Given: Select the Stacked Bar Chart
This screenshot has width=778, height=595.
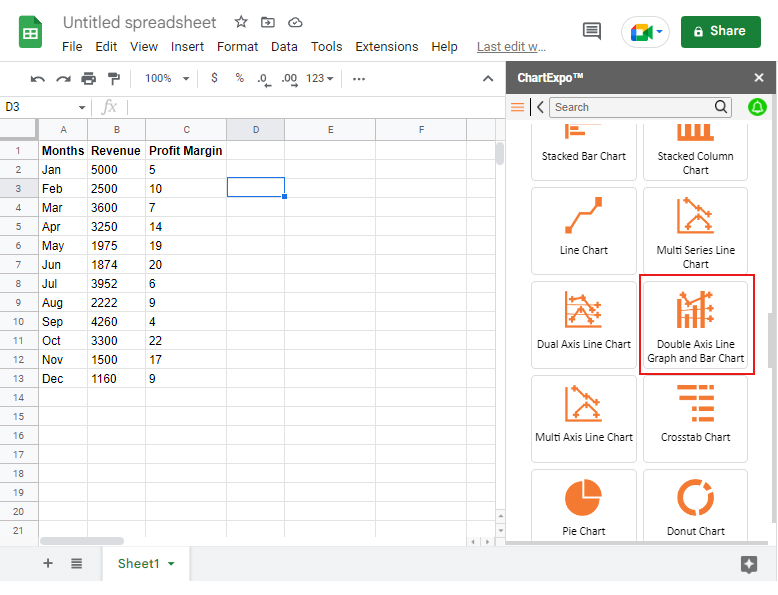Looking at the screenshot, I should 584,151.
